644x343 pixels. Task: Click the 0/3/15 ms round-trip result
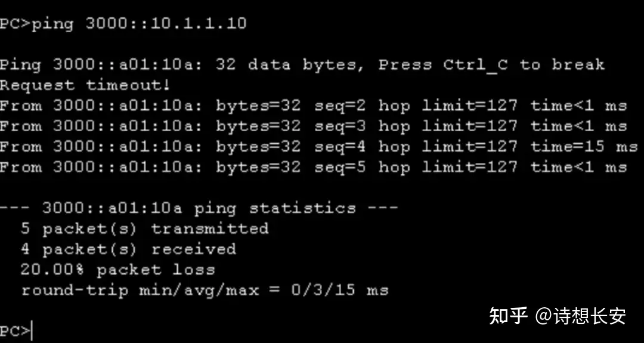point(340,291)
